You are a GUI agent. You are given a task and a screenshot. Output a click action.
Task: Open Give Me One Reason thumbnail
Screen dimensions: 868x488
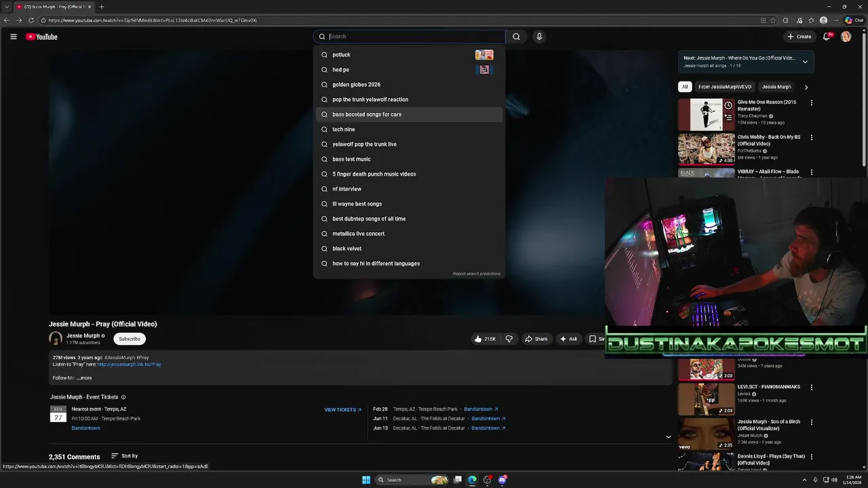coord(707,115)
